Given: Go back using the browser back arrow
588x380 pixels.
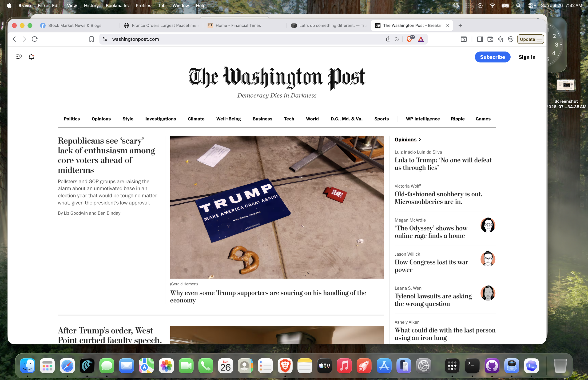Looking at the screenshot, I should (15, 39).
